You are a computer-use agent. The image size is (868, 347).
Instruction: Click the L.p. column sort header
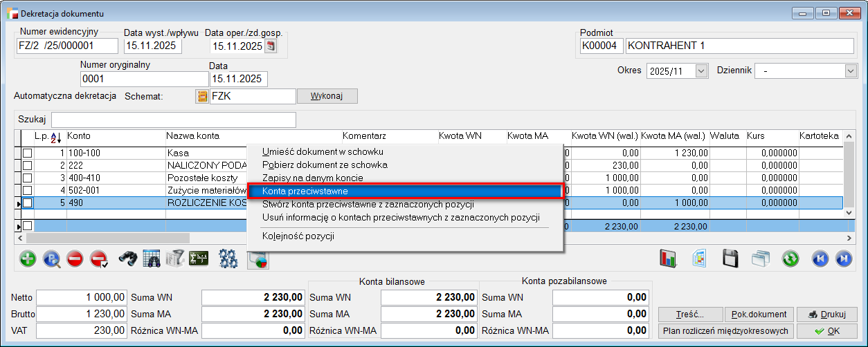48,136
